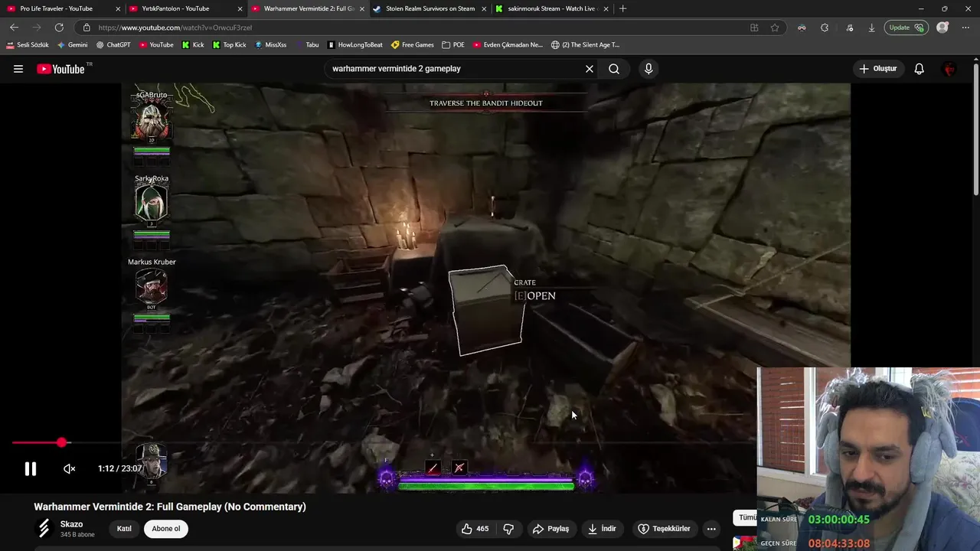The height and width of the screenshot is (551, 980).
Task: Reload the current page
Action: pyautogui.click(x=59, y=28)
